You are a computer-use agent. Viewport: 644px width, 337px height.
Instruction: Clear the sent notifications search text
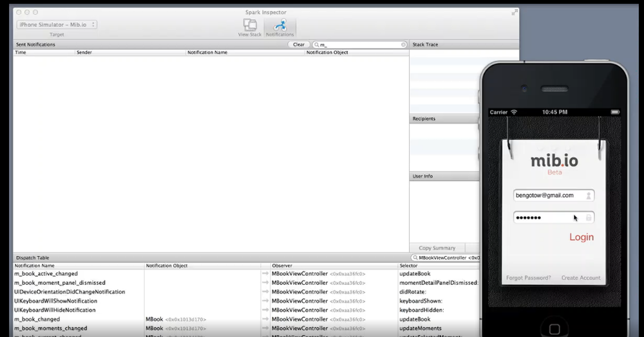(403, 44)
